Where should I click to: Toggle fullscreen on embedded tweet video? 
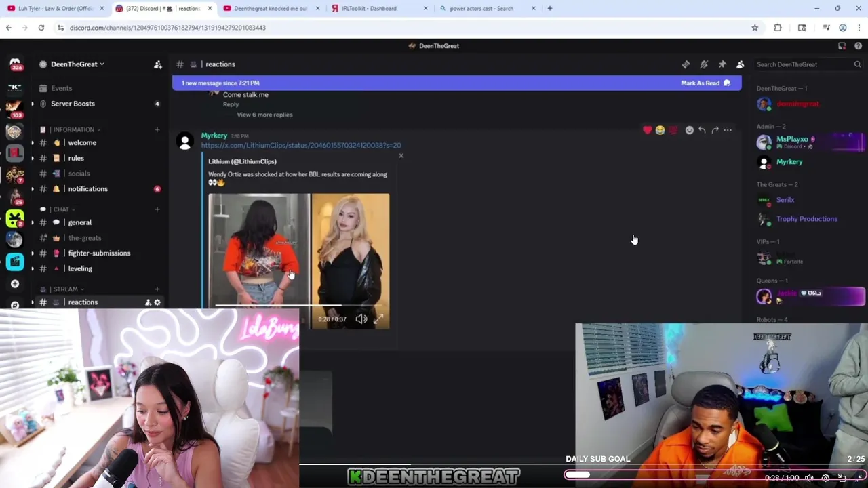378,319
